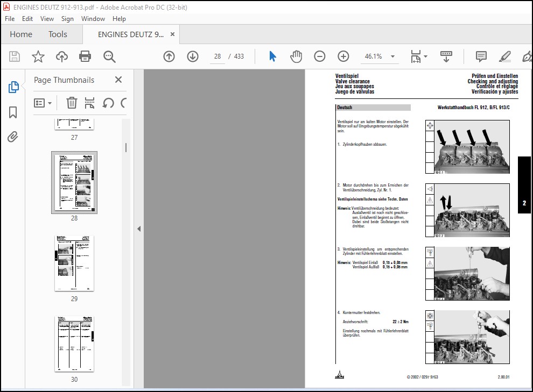Click the black section 2 tab marker

[x=524, y=185]
